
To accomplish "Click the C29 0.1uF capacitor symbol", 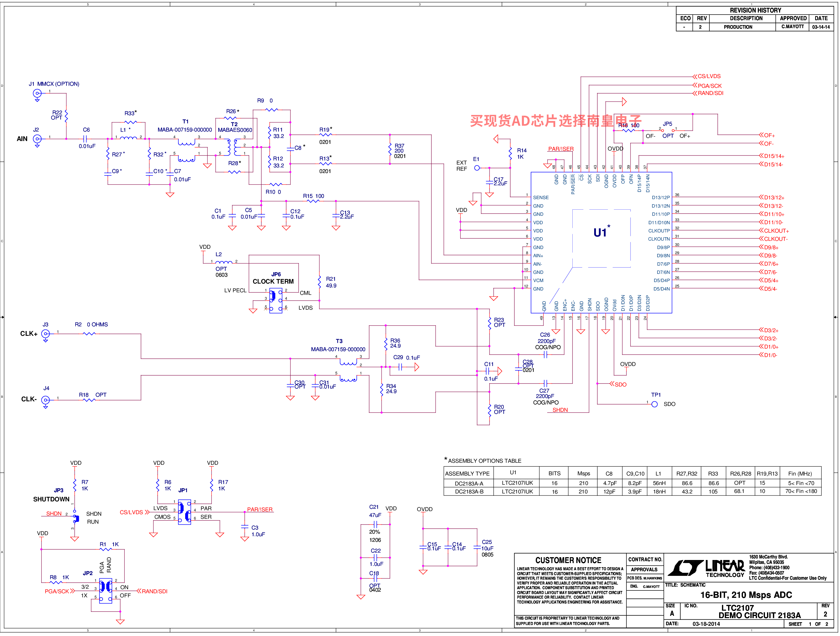I will [x=400, y=367].
